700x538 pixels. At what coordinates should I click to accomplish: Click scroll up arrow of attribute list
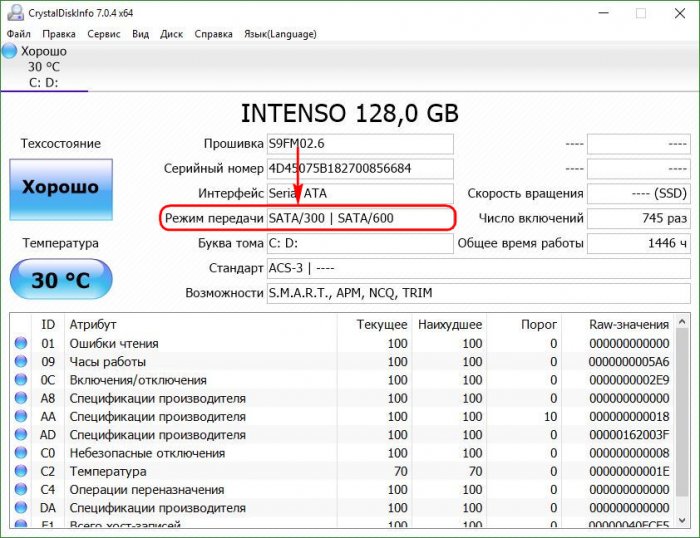pos(682,321)
